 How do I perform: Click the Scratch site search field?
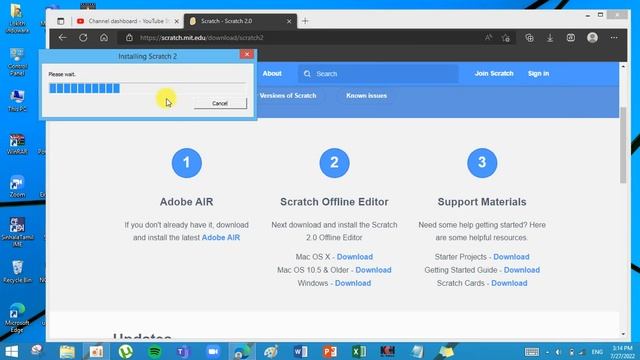coord(378,74)
